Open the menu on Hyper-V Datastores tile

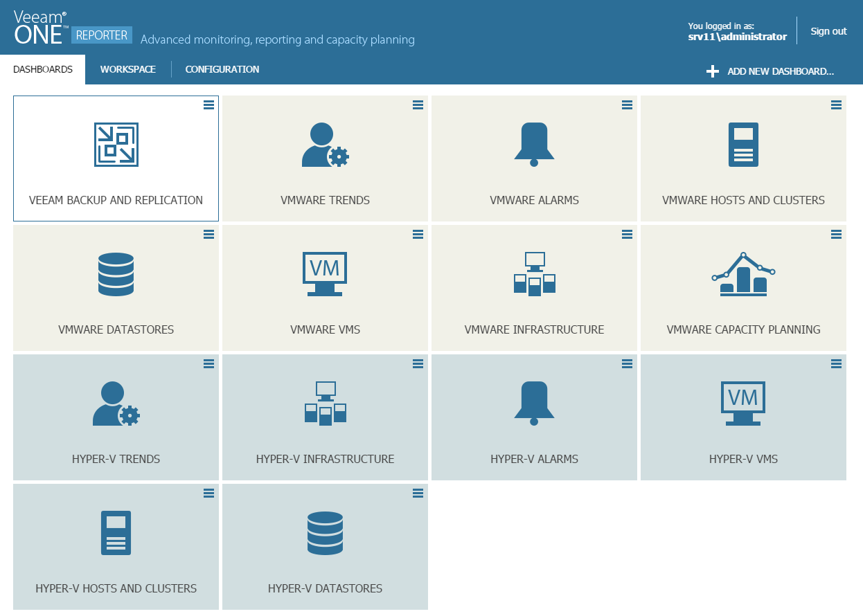418,493
